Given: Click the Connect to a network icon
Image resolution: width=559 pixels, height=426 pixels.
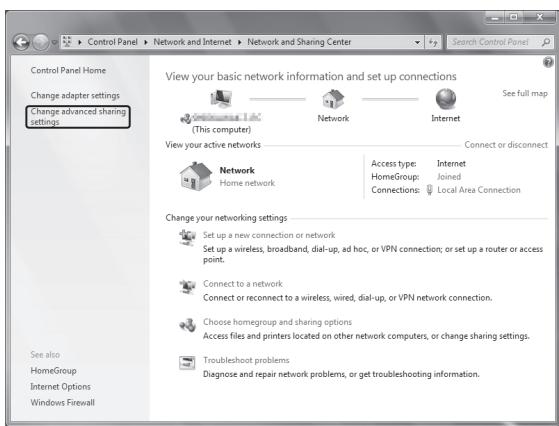Looking at the screenshot, I should [188, 286].
